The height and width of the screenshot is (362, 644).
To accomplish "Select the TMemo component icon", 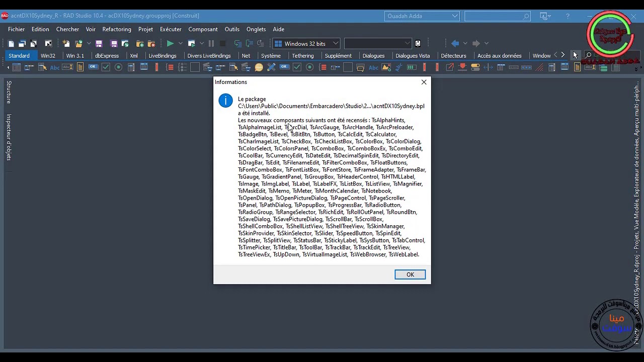I will click(x=80, y=67).
